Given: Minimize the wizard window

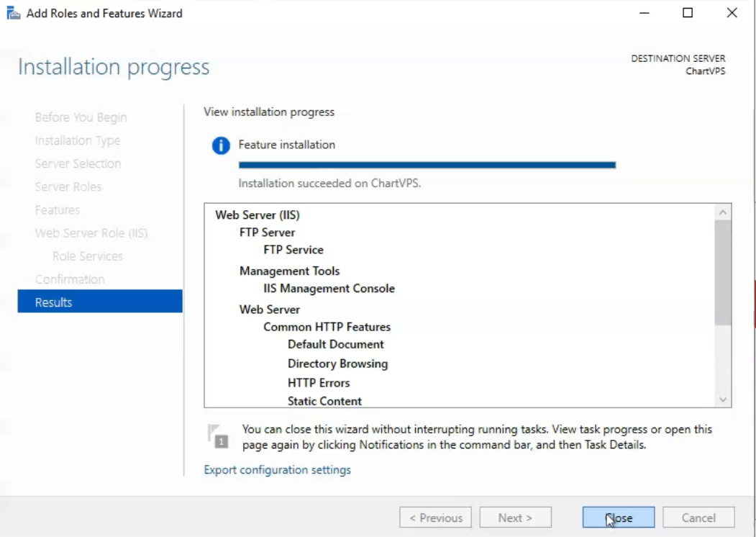Looking at the screenshot, I should (x=644, y=13).
